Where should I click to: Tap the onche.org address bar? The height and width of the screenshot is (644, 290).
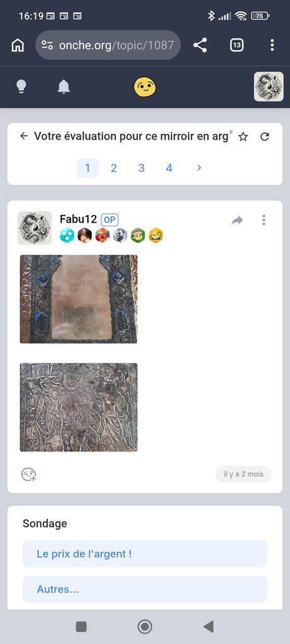pyautogui.click(x=108, y=45)
